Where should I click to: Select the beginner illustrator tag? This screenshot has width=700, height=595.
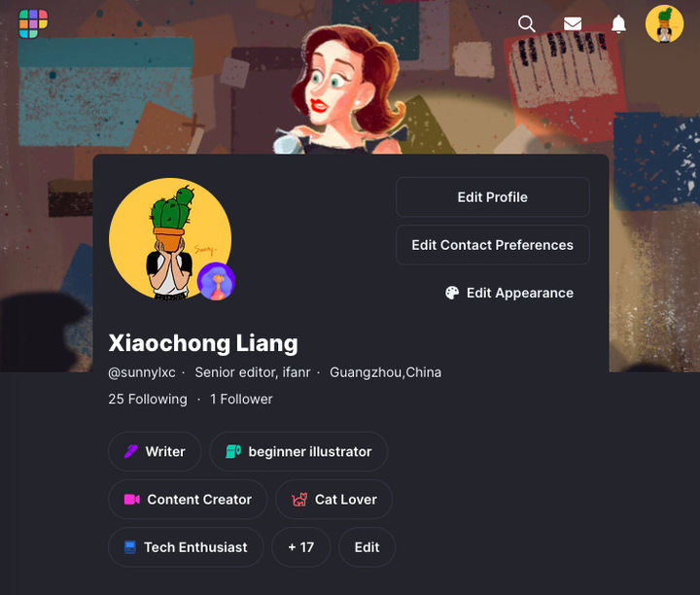[298, 451]
